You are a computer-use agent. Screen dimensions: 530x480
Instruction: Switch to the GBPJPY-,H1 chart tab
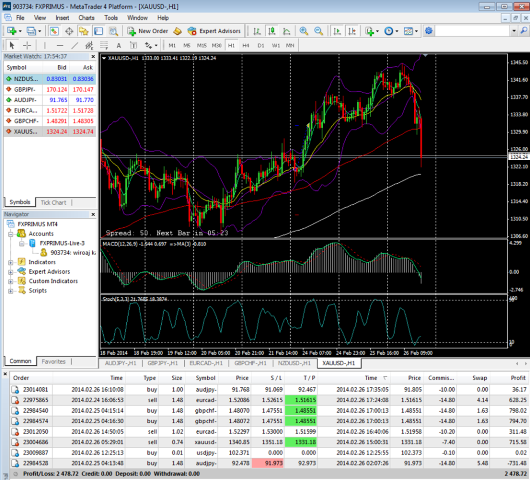pos(163,363)
